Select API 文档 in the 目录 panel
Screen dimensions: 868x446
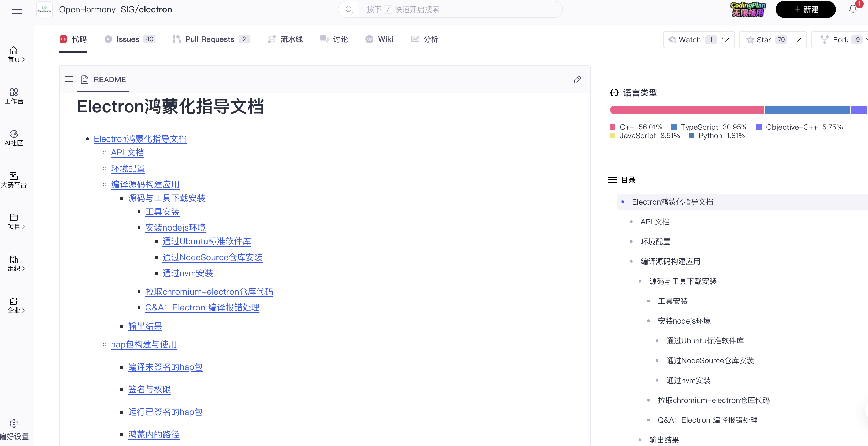(x=655, y=222)
